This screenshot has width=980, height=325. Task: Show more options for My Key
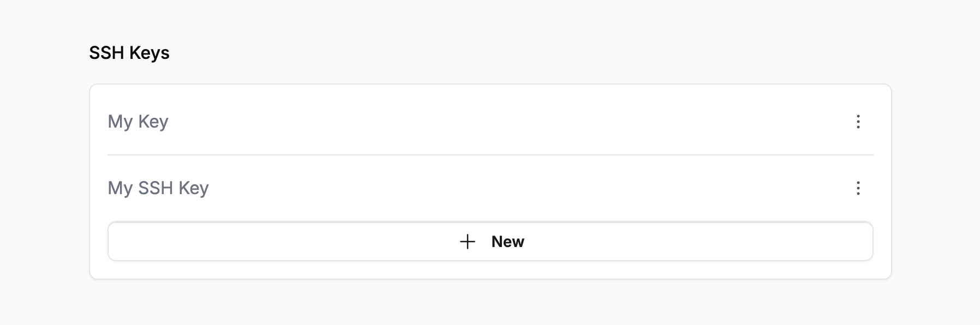[858, 122]
